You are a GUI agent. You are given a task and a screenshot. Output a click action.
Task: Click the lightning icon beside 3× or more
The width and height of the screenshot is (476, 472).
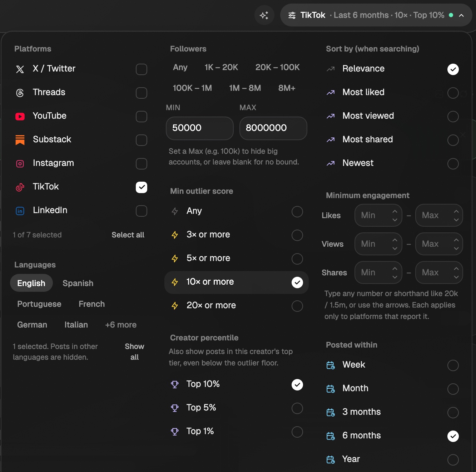coord(175,235)
